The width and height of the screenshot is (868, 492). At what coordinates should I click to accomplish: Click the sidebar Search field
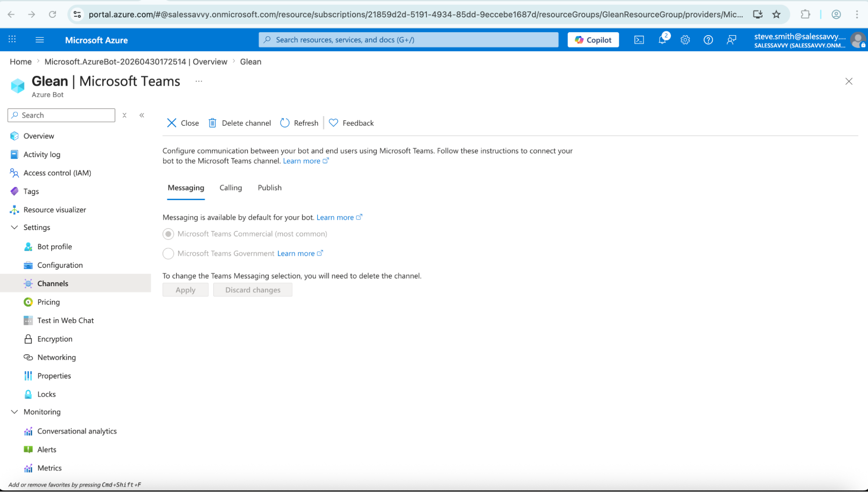pos(61,115)
